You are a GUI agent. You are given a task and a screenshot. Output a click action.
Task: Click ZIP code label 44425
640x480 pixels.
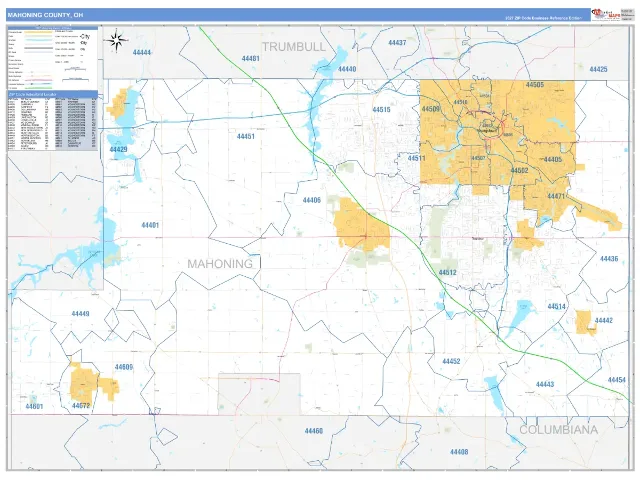click(598, 69)
